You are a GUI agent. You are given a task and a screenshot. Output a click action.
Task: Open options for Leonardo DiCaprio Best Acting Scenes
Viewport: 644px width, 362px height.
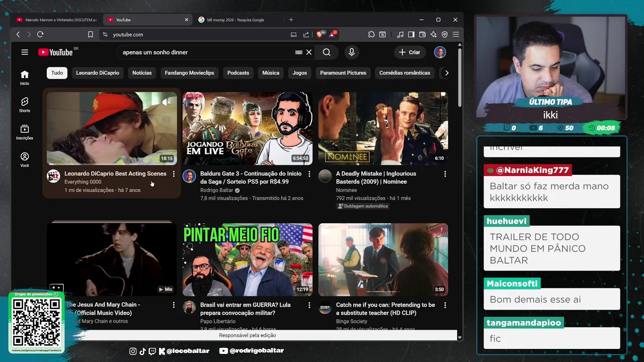tap(174, 174)
